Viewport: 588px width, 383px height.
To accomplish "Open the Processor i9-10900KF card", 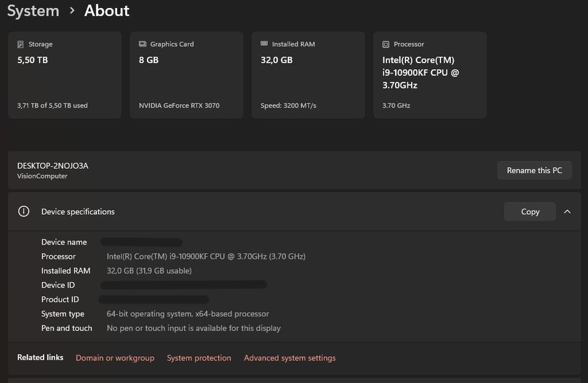I will 430,75.
